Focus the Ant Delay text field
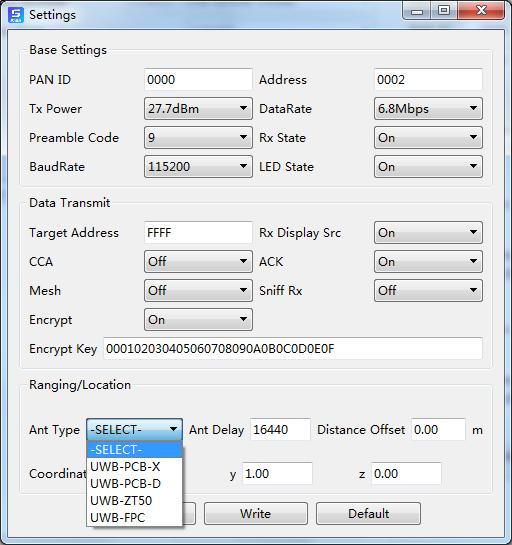The width and height of the screenshot is (512, 545). point(280,430)
